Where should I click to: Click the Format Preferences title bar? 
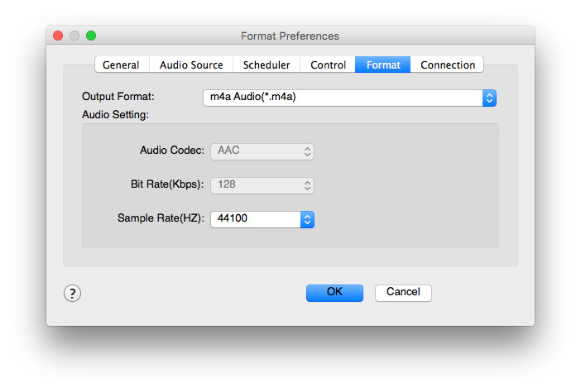tap(290, 36)
